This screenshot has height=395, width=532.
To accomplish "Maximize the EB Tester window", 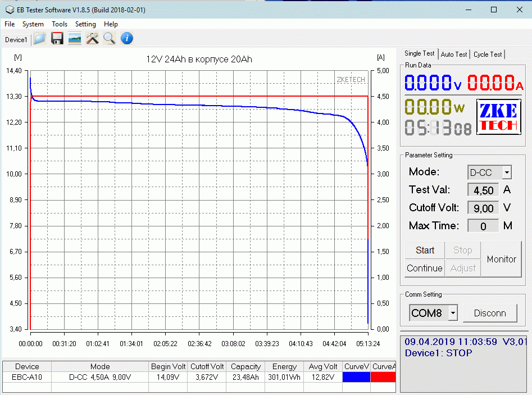I will coord(494,10).
